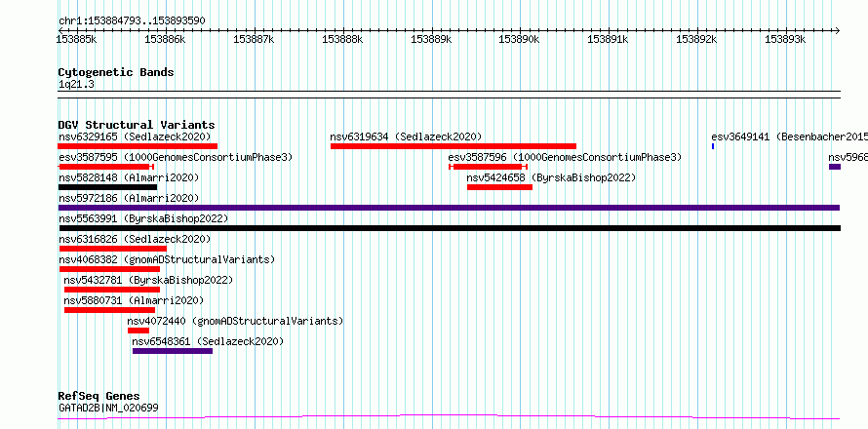Viewport: 868px width, 429px height.
Task: Click the small blue esv3649141 marker
Action: click(713, 146)
